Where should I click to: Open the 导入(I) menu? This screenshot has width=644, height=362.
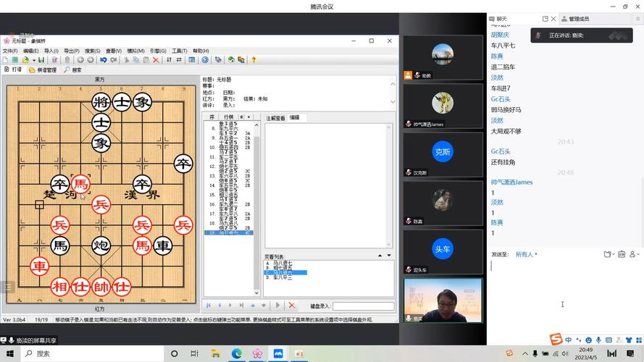[51, 51]
